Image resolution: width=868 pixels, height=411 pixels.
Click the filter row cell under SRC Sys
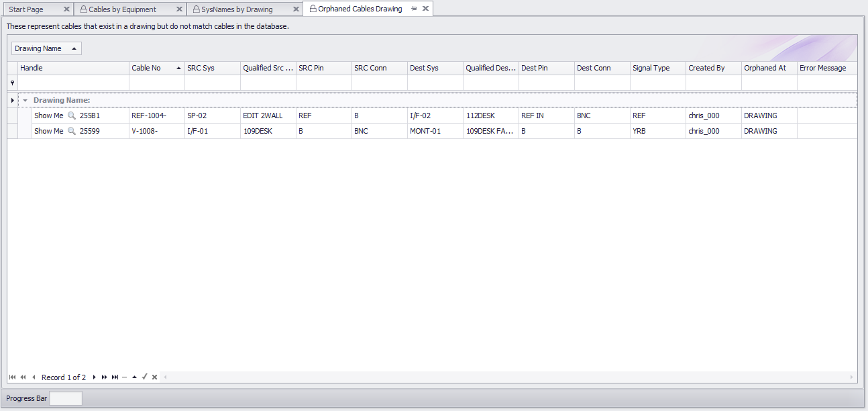[211, 83]
